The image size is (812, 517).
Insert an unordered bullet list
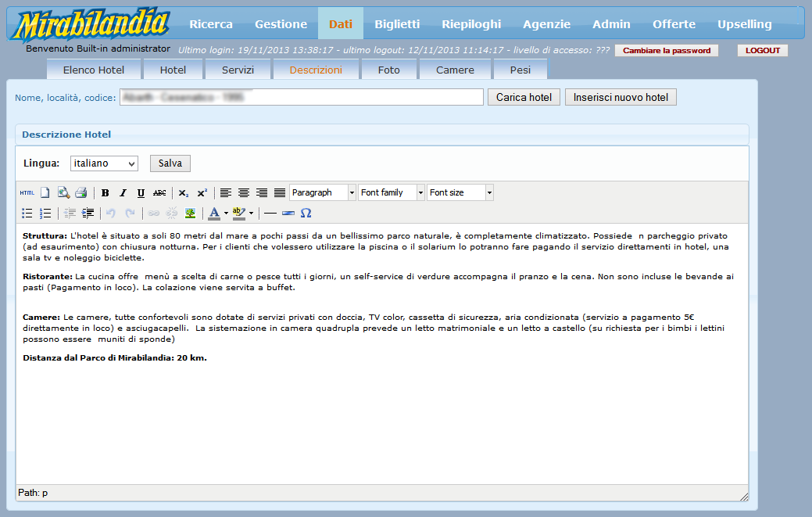[27, 213]
